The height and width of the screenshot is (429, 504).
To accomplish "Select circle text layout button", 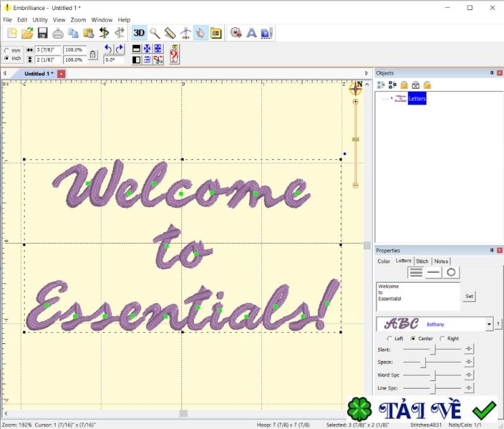I will coord(451,273).
